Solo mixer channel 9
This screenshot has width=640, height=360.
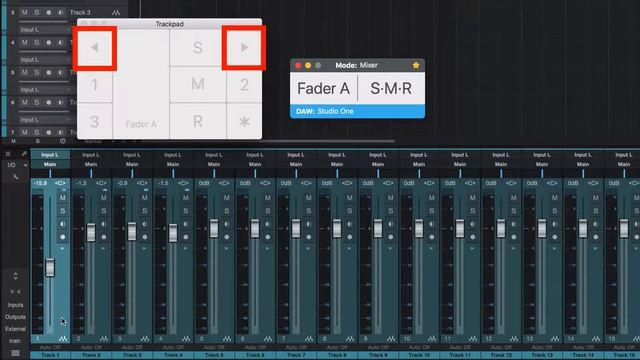tap(390, 211)
